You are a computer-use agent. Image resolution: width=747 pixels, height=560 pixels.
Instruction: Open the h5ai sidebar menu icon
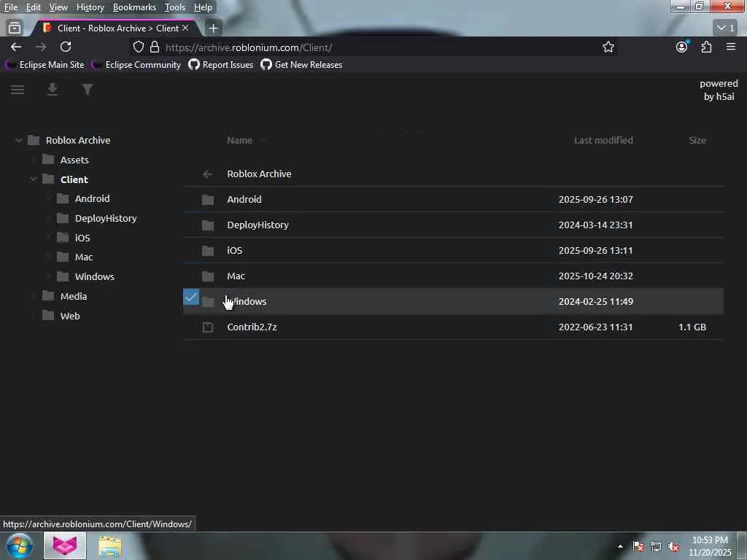pos(18,90)
